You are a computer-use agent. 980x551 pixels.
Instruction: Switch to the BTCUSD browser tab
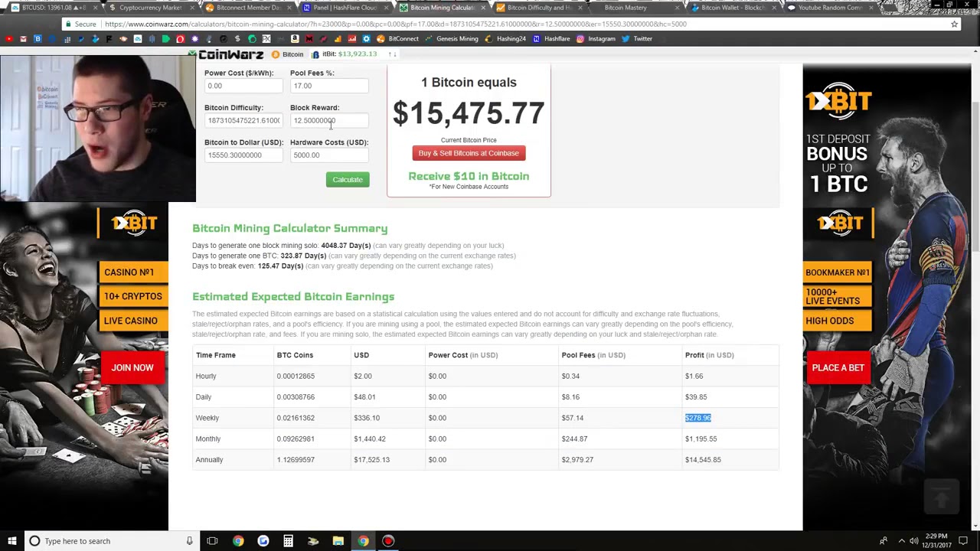[x=51, y=8]
